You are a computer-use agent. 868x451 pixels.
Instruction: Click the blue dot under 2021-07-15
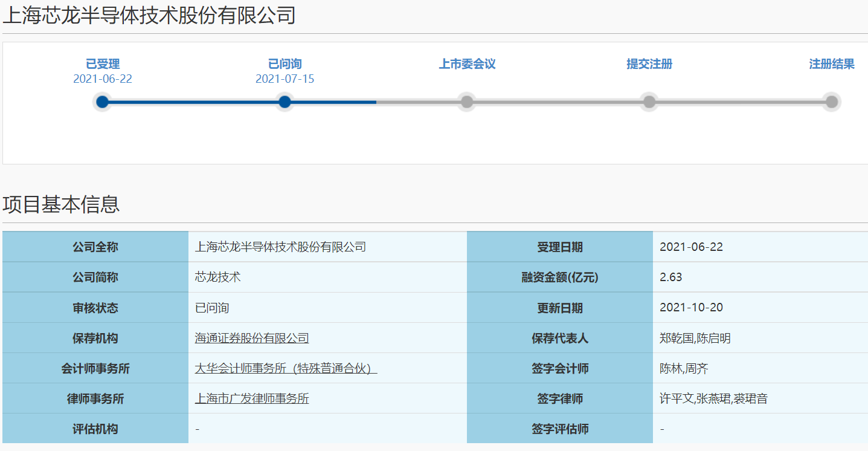285,102
